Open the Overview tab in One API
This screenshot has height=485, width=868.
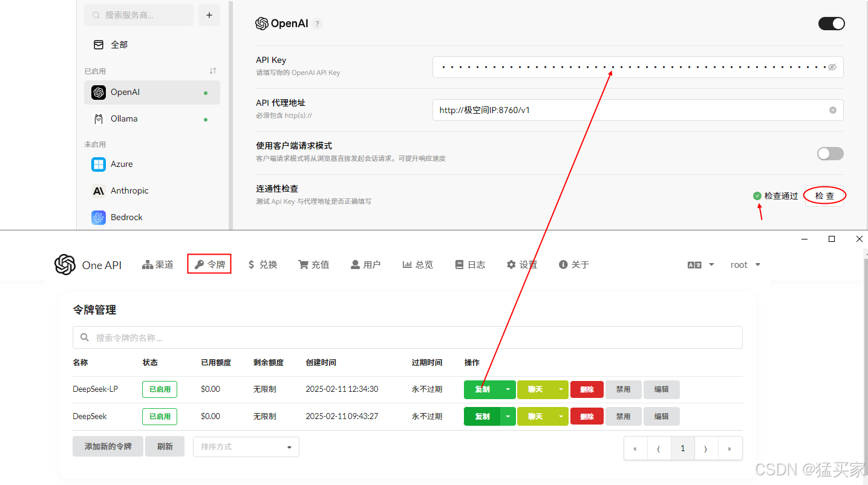point(418,265)
